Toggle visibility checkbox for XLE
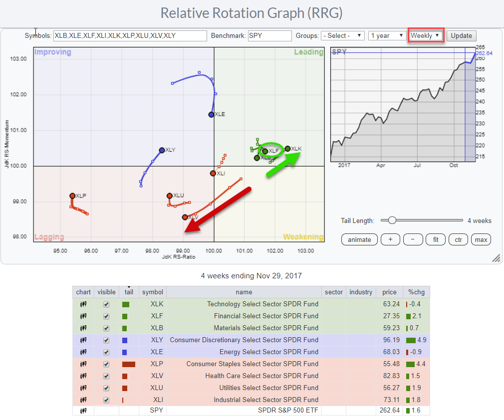This screenshot has height=420, width=504. point(106,352)
